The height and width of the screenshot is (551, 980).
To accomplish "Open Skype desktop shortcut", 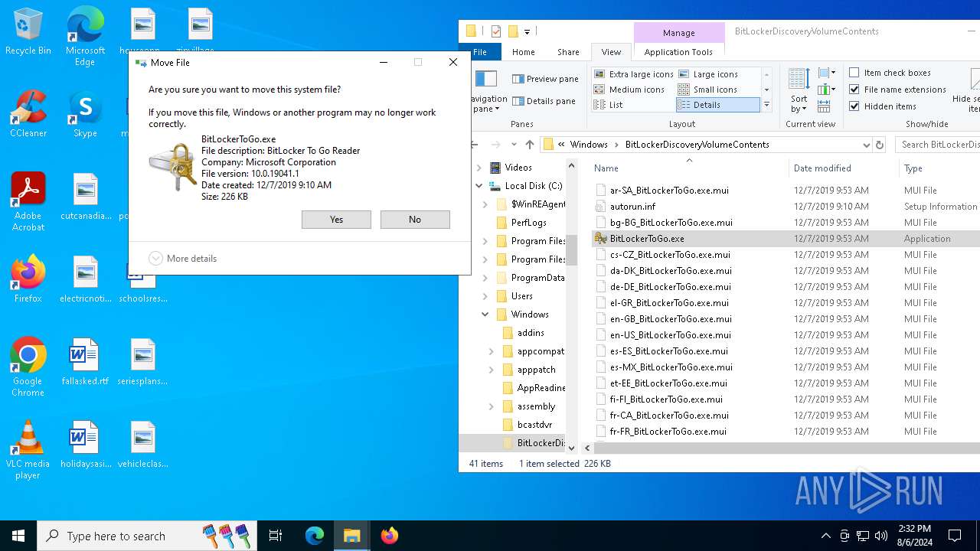I will (85, 115).
